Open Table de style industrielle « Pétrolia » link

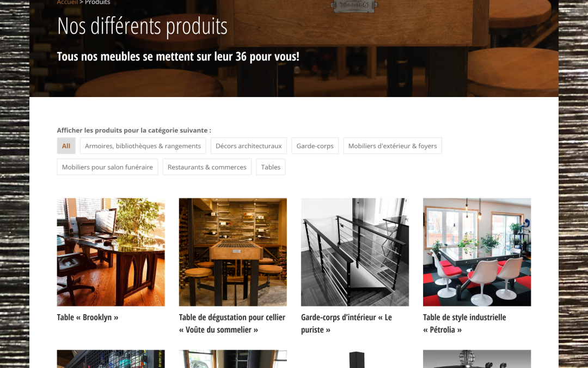click(464, 323)
